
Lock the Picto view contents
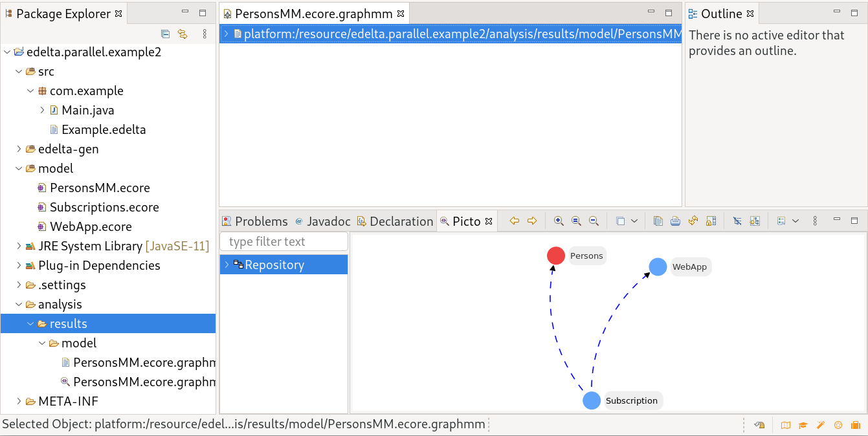[x=711, y=221]
